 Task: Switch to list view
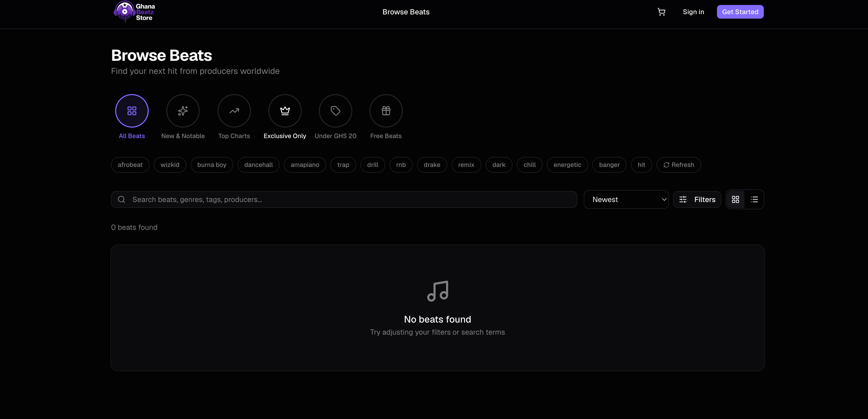(754, 199)
